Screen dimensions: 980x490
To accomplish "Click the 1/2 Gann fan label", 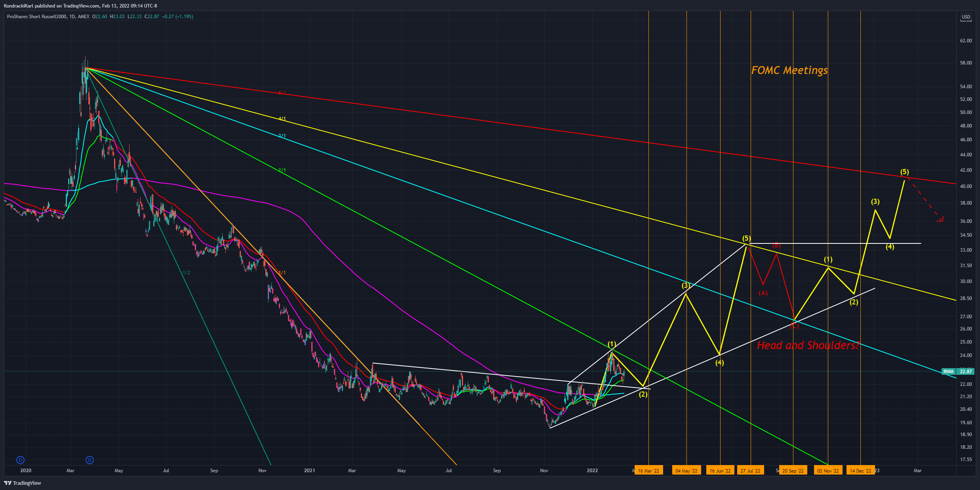I will 186,273.
